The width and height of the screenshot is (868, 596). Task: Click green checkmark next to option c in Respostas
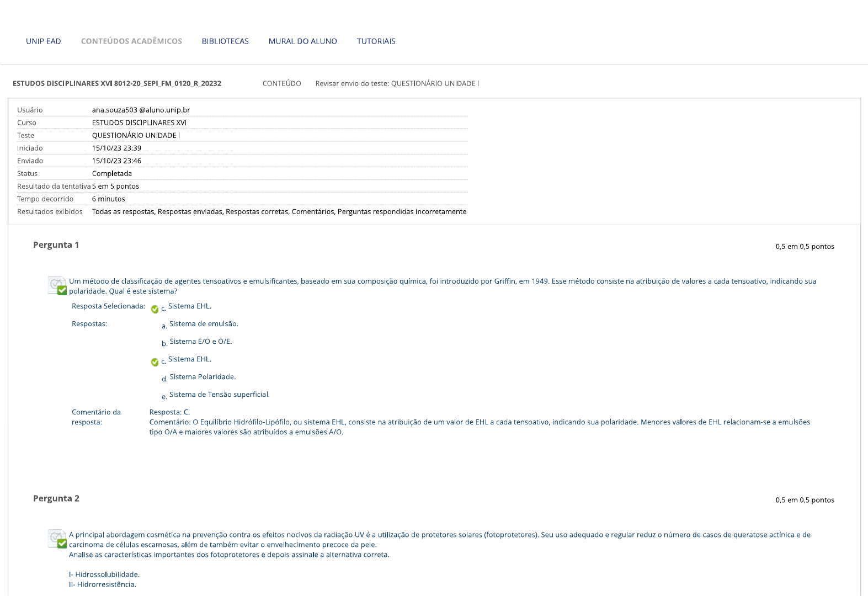pos(155,362)
